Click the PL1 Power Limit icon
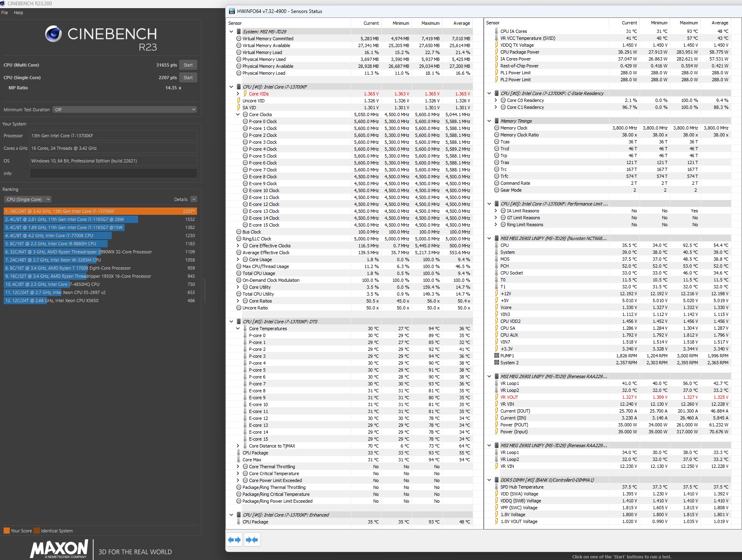The height and width of the screenshot is (560, 742). pyautogui.click(x=497, y=73)
